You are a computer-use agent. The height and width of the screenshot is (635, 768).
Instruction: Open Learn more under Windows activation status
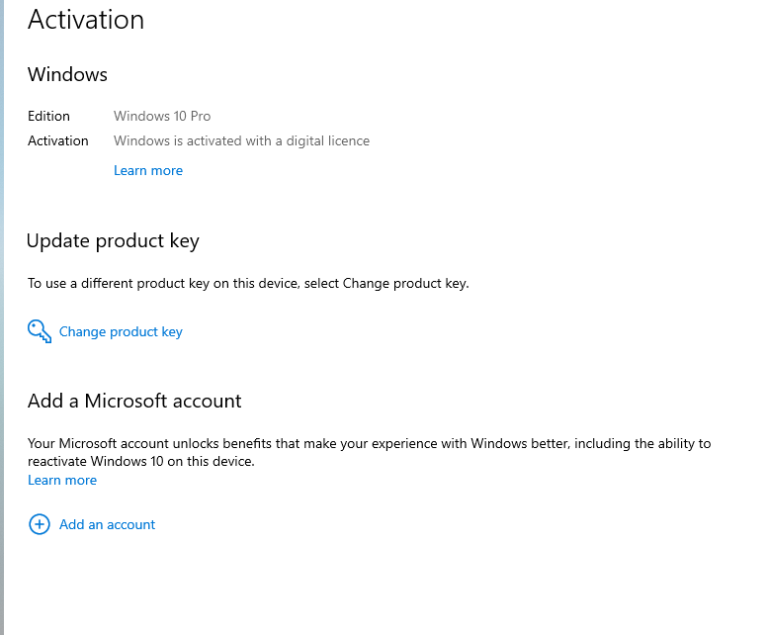[x=148, y=171]
